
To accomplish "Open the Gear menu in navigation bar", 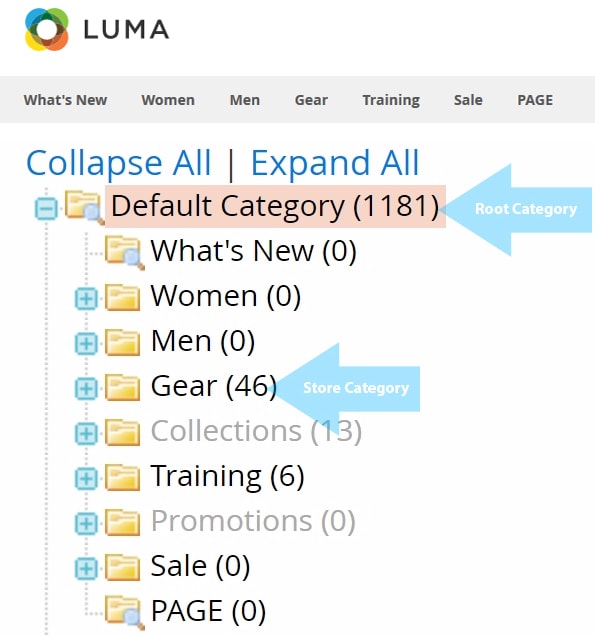I will pos(311,100).
